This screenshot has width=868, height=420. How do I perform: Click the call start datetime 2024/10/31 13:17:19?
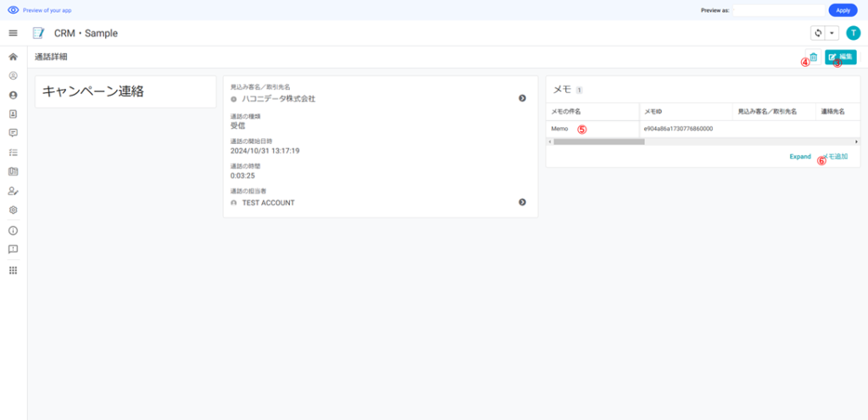pyautogui.click(x=264, y=151)
